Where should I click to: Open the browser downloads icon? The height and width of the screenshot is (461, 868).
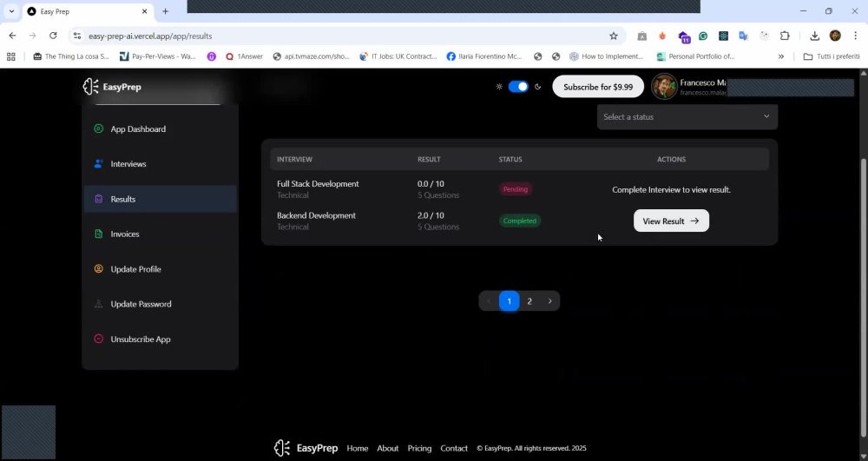[814, 36]
